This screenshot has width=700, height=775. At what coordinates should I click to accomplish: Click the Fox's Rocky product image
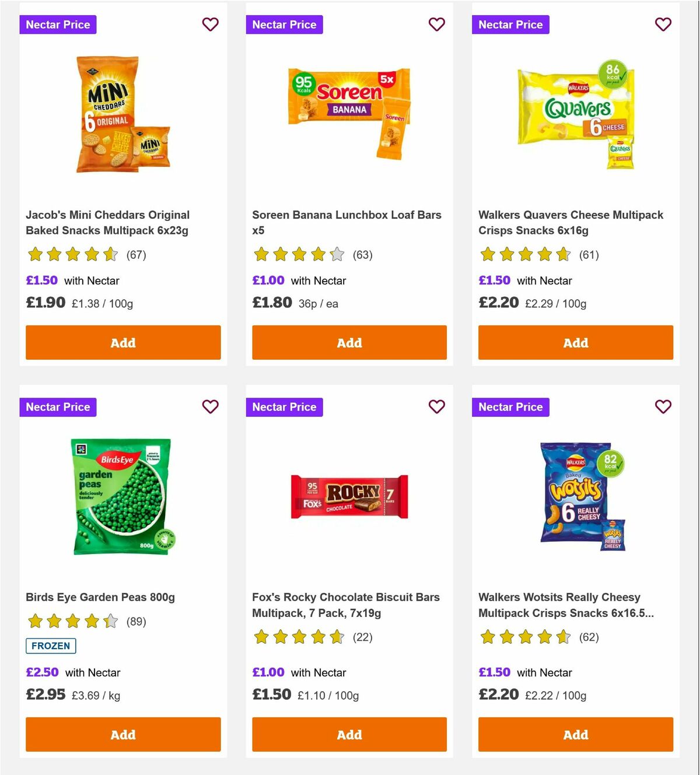coord(349,496)
